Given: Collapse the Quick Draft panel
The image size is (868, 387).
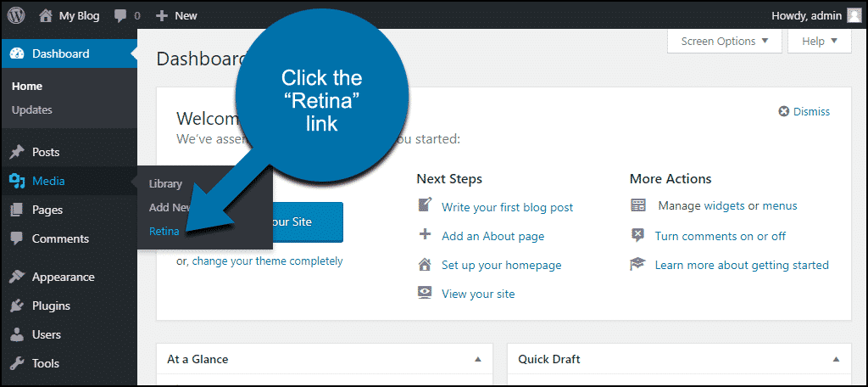Looking at the screenshot, I should (836, 359).
